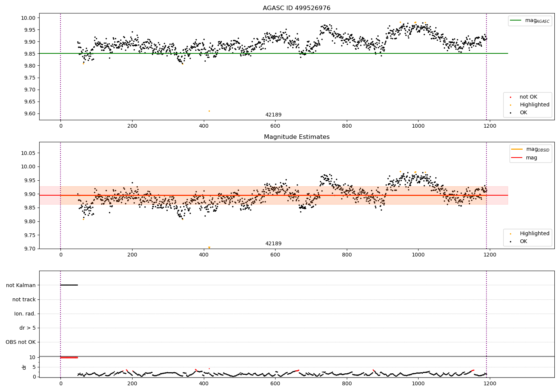Click the "1200" x-tick label under top plot
Image resolution: width=560 pixels, height=392 pixels.
click(490, 126)
